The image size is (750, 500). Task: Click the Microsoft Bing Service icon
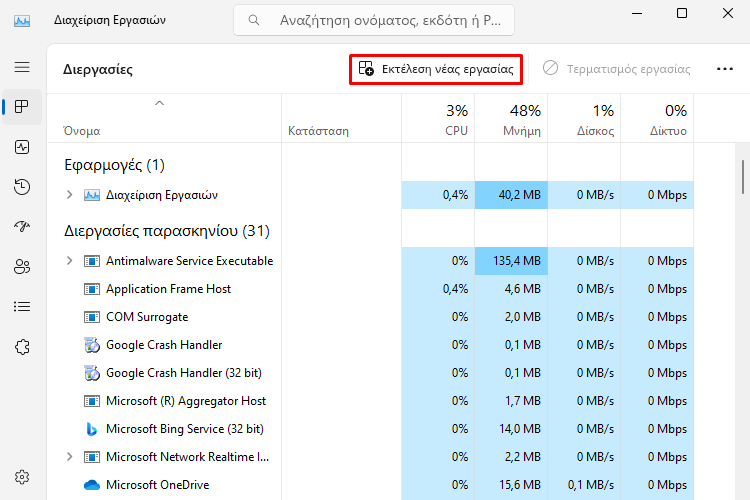coord(92,429)
